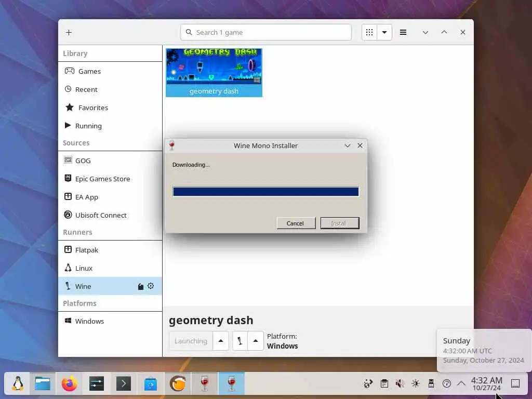532x399 pixels.
Task: Toggle the muted volume tray icon
Action: point(400,384)
